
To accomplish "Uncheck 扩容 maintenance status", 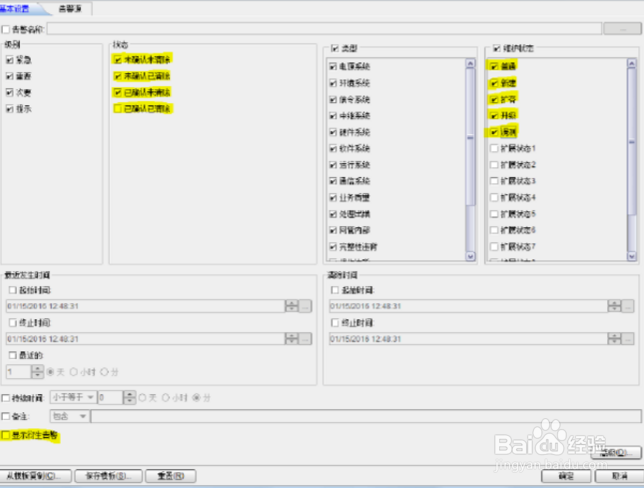I will pos(494,99).
